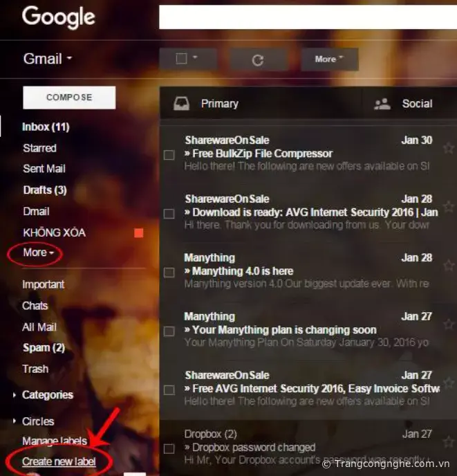The width and height of the screenshot is (457, 476).
Task: Expand the Categories label group
Action: (x=15, y=395)
